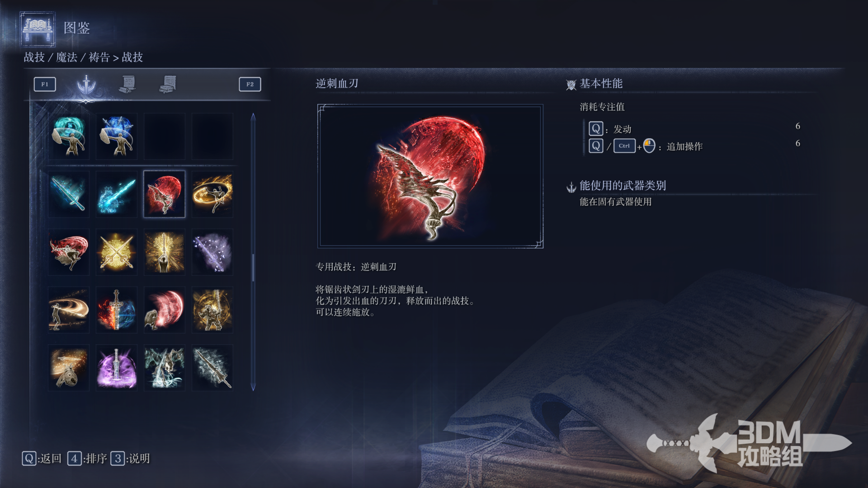Select the teal shield swirl skill icon
This screenshot has width=868, height=488.
tap(69, 136)
